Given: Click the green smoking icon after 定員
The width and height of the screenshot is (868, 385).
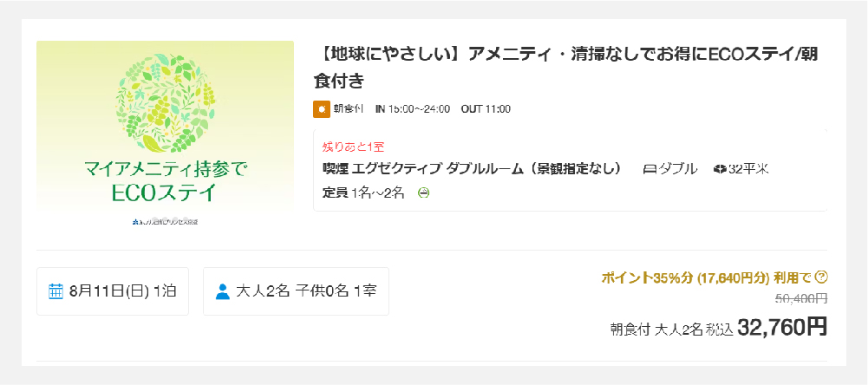Looking at the screenshot, I should click(423, 192).
